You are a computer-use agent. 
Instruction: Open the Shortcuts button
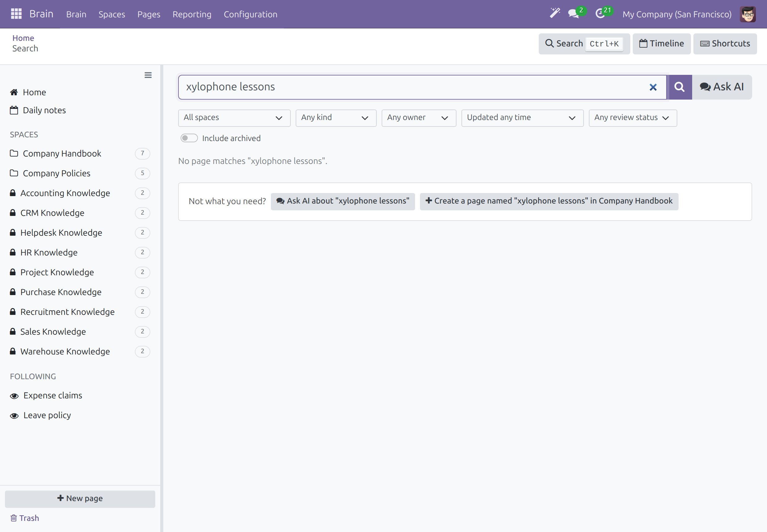point(725,44)
